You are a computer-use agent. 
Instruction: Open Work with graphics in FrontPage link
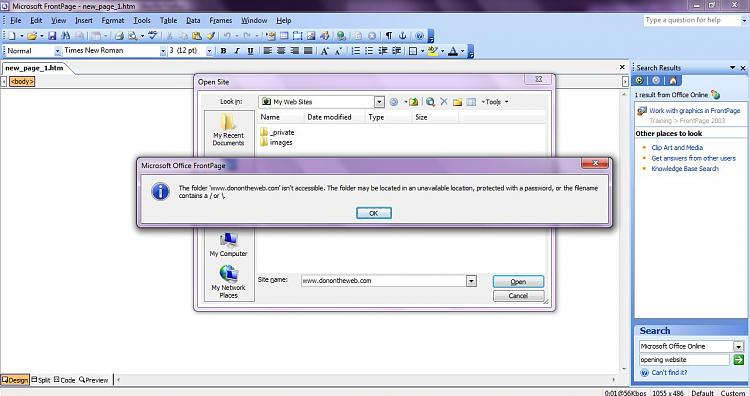[695, 110]
